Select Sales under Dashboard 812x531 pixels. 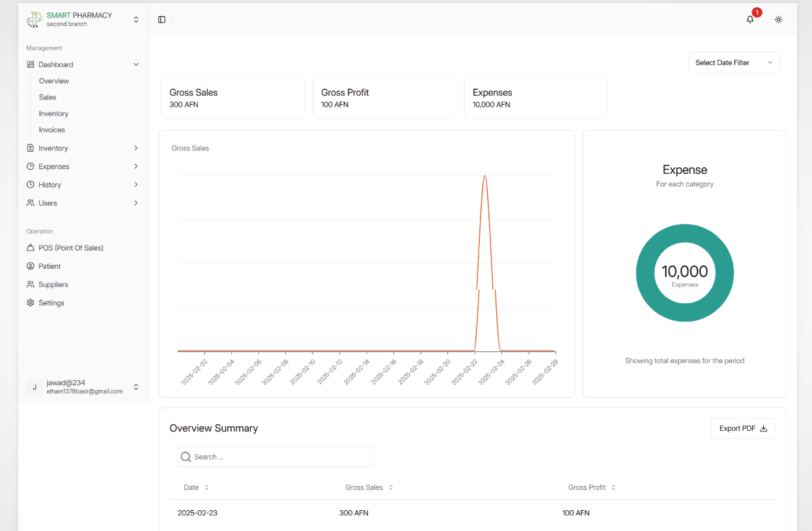point(48,97)
